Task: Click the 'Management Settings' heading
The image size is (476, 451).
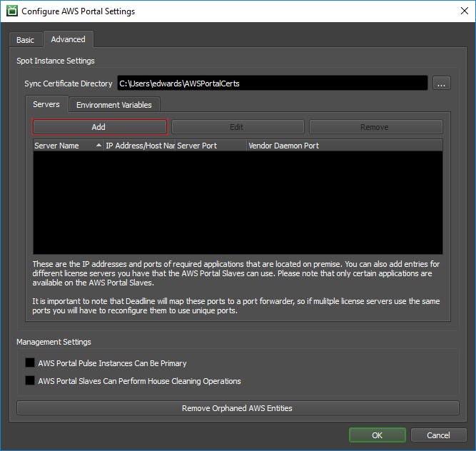Action: 54,342
